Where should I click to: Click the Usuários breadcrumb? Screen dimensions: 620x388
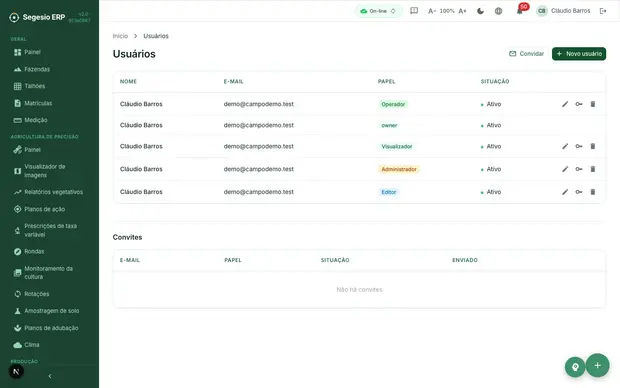coord(156,36)
